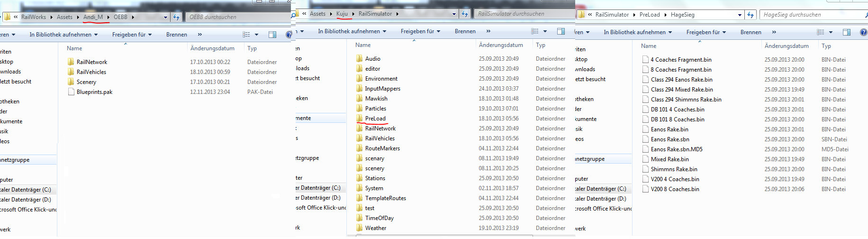Navigate to RailWorks in breadcrumb

(34, 17)
